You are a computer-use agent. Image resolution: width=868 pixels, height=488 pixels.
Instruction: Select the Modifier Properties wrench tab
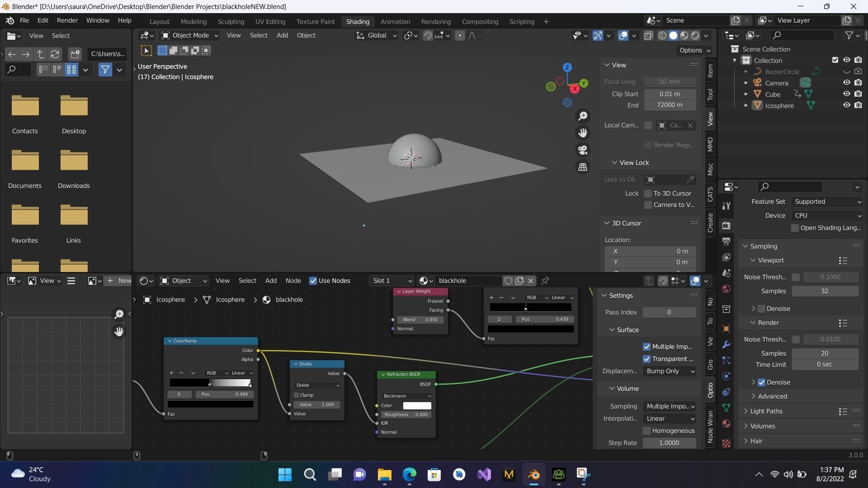(726, 346)
